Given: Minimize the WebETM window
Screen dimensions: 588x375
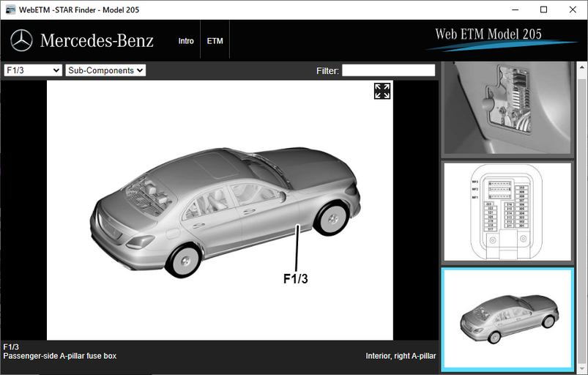Looking at the screenshot, I should (510, 10).
